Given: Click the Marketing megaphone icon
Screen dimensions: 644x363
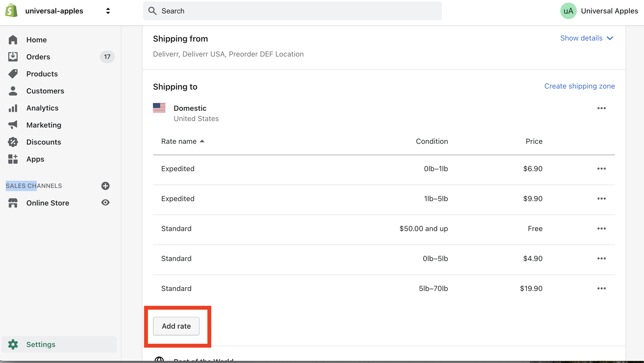Looking at the screenshot, I should pyautogui.click(x=13, y=125).
